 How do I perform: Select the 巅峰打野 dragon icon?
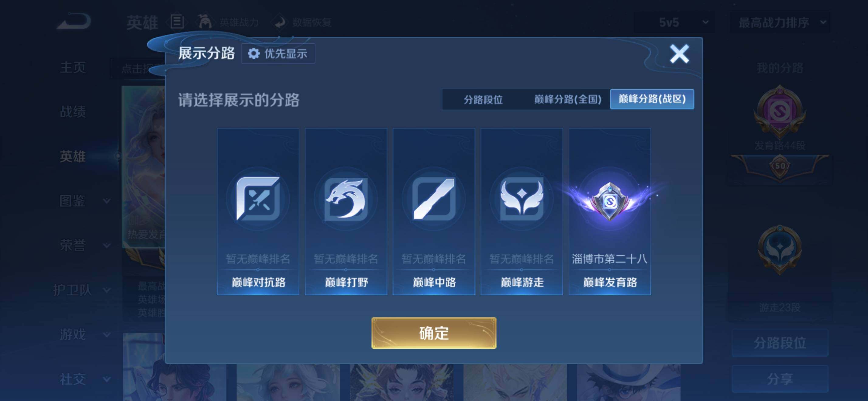coord(346,199)
